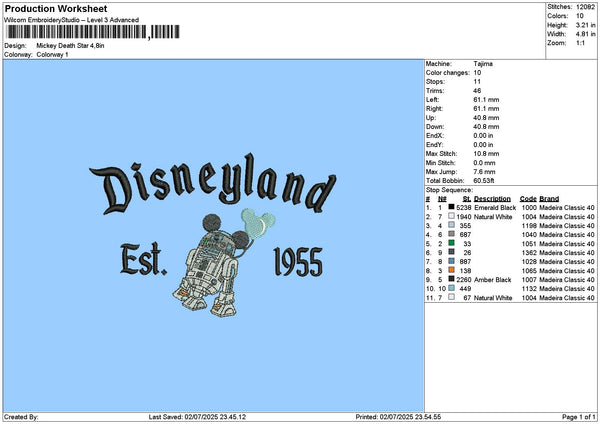Click the Zoom value '1:1'
The image size is (600, 424).
[x=580, y=43]
